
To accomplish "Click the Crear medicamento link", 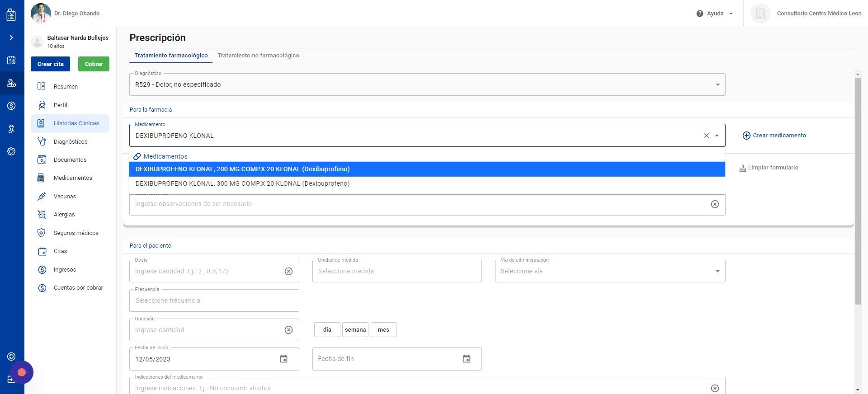I will click(774, 136).
